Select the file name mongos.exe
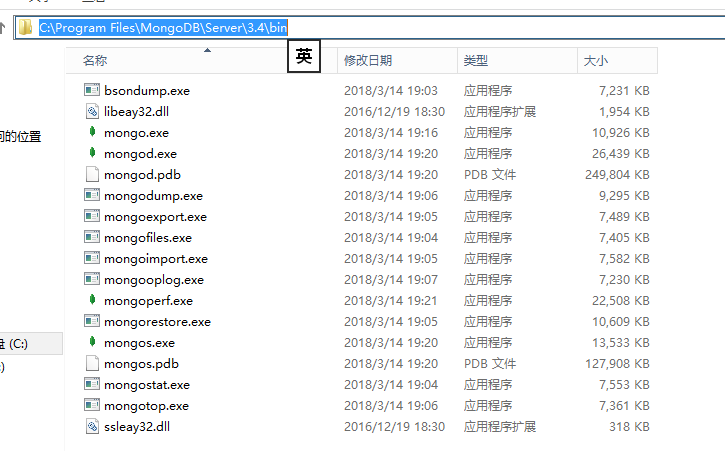The image size is (725, 451). click(140, 343)
